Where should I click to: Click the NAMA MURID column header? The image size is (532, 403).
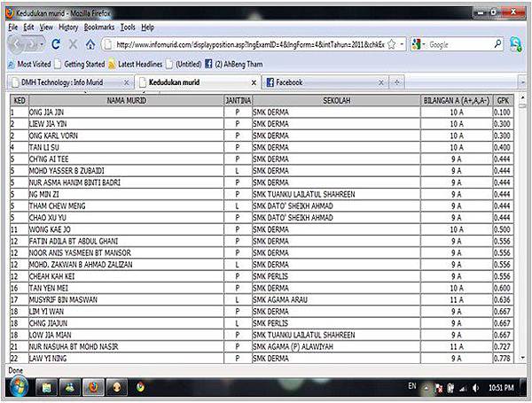click(127, 101)
